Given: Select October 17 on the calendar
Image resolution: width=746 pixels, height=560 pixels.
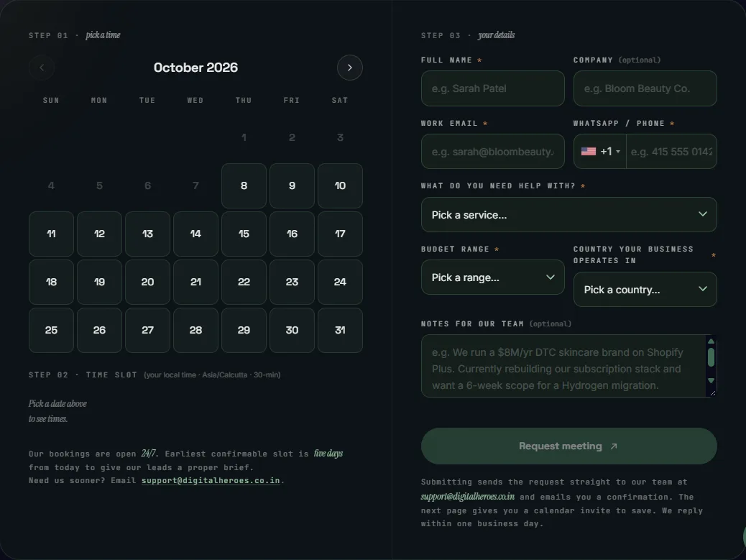Looking at the screenshot, I should [x=340, y=234].
